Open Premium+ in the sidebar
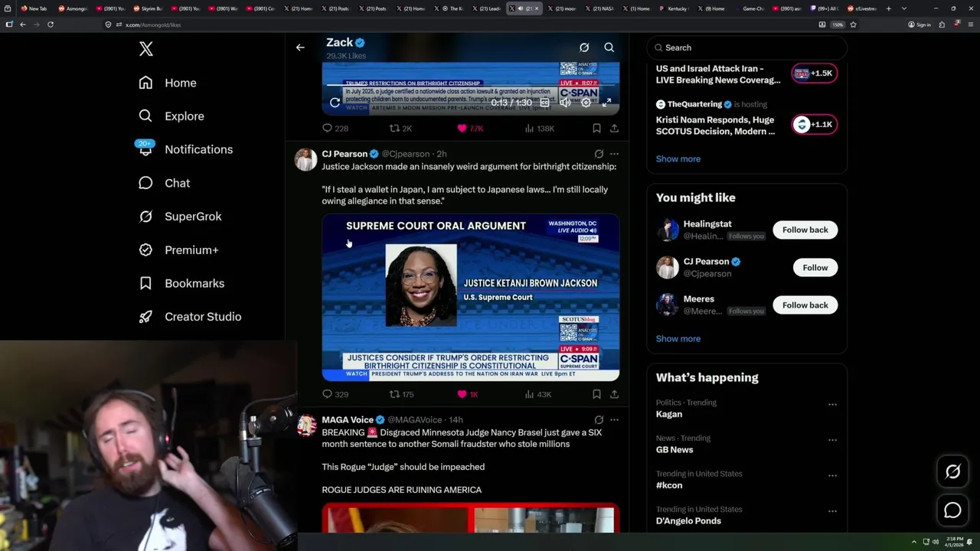The height and width of the screenshot is (551, 980). (178, 249)
